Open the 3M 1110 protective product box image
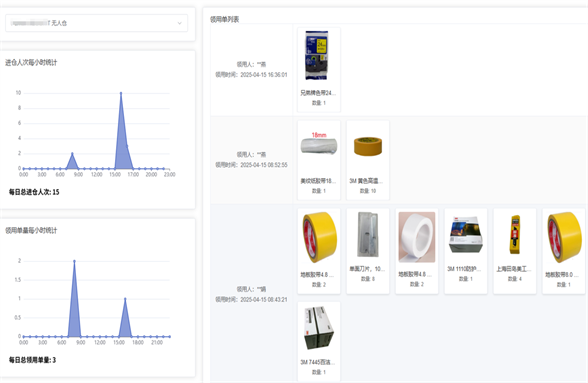 465,234
